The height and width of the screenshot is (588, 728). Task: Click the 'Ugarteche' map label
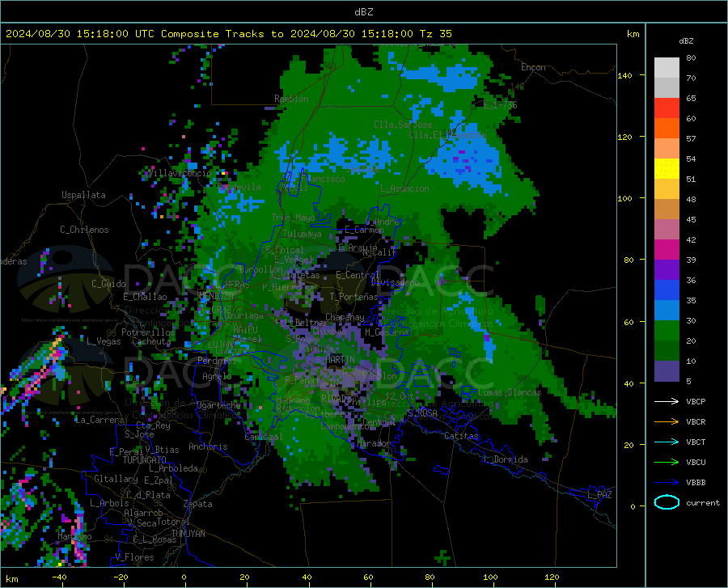click(218, 405)
